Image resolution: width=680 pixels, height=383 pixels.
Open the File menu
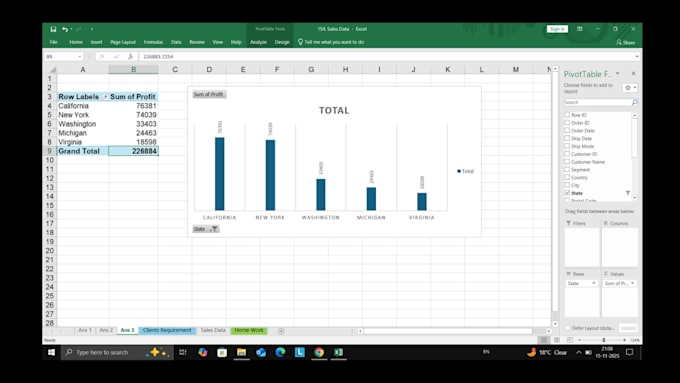tap(53, 42)
